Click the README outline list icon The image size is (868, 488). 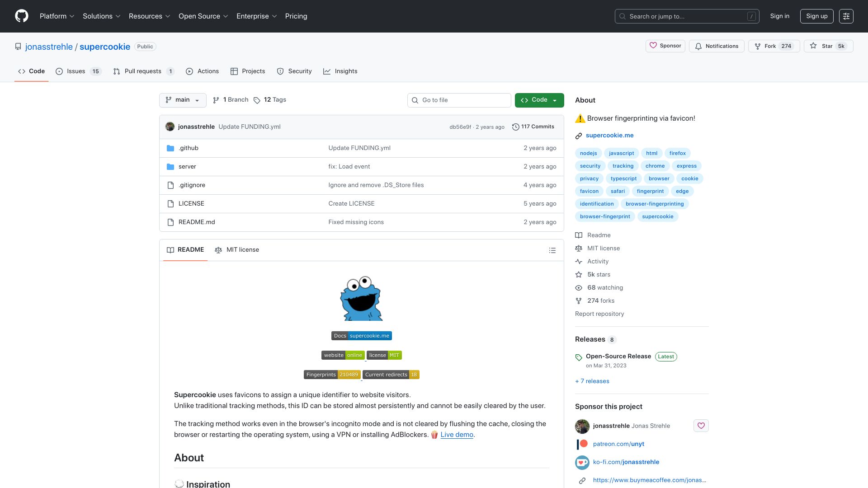pos(552,250)
